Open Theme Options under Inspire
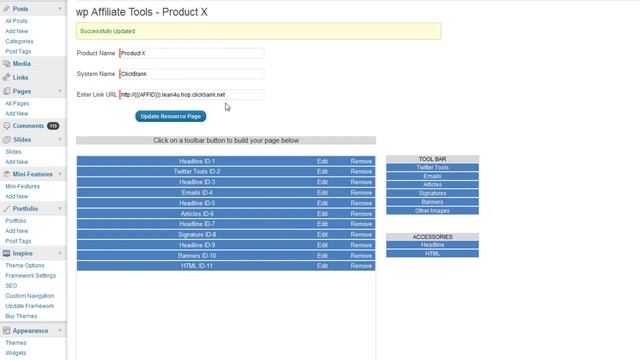This screenshot has width=640, height=360. tap(24, 265)
